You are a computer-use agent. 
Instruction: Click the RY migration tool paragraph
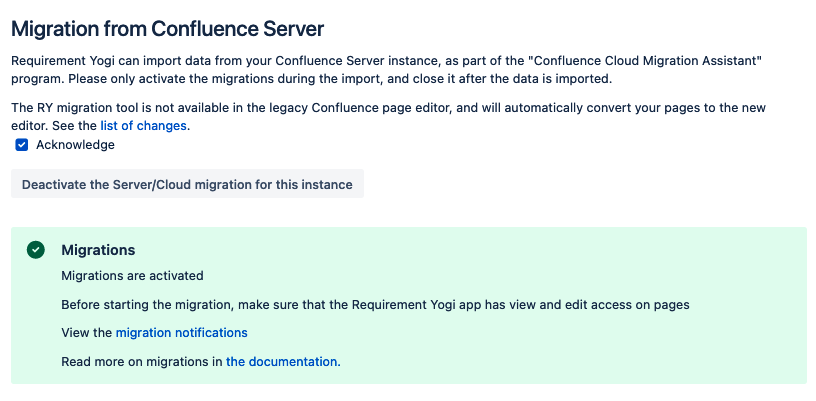pyautogui.click(x=388, y=117)
